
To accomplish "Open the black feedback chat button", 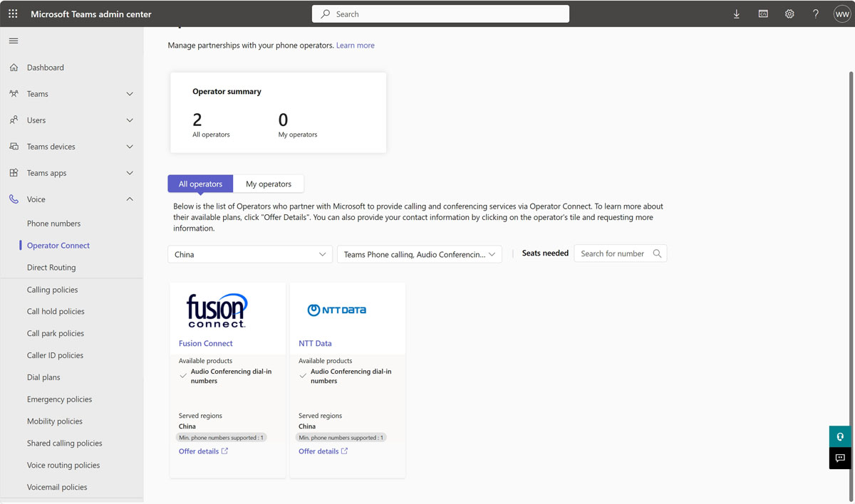I will click(840, 458).
